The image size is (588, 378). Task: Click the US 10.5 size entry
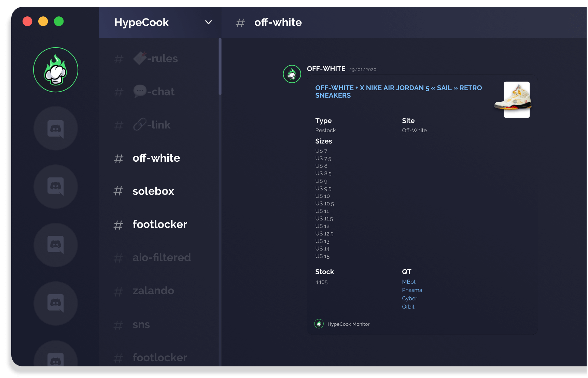(x=325, y=203)
